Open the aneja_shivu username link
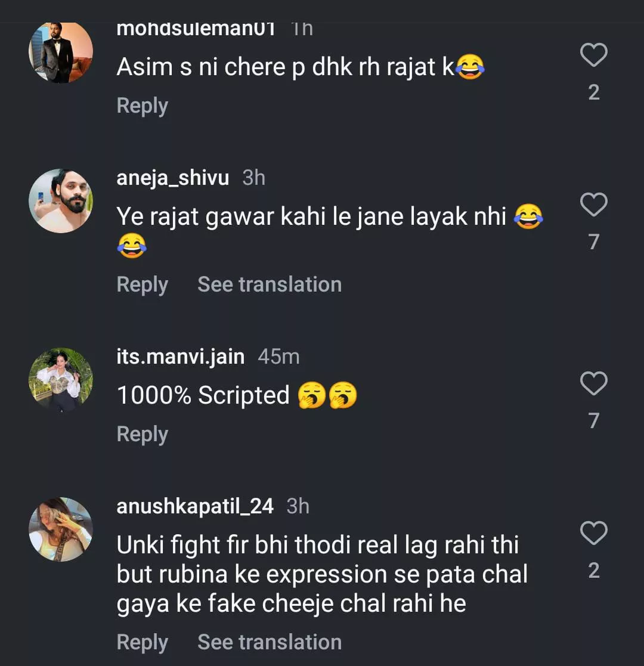The image size is (644, 666). click(173, 178)
